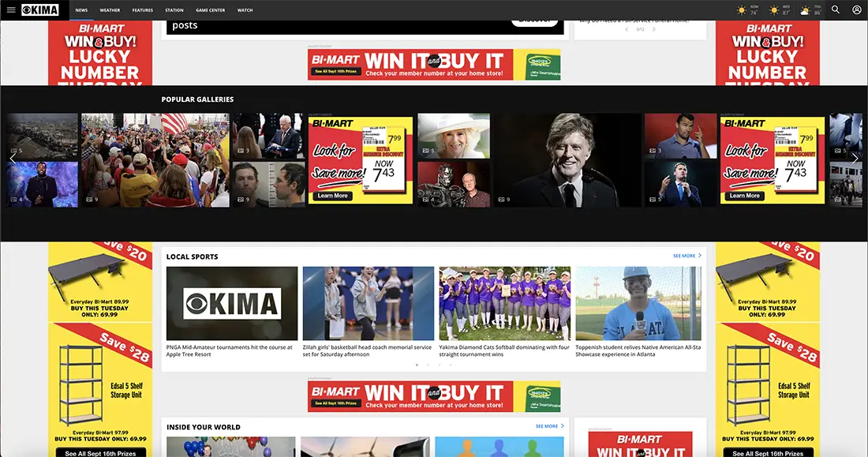This screenshot has height=457, width=868.
Task: View Thursday partly cloudy forecast icon
Action: click(806, 10)
